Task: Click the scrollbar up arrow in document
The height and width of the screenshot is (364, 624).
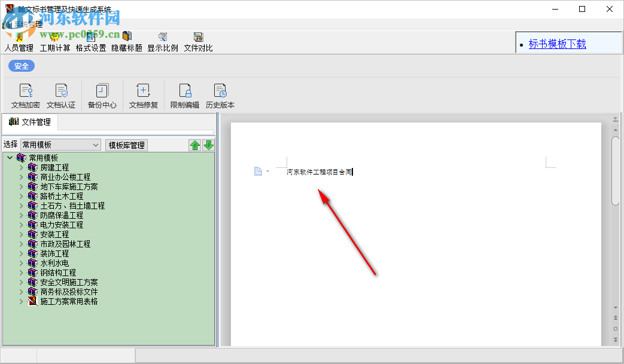Action: tap(616, 130)
